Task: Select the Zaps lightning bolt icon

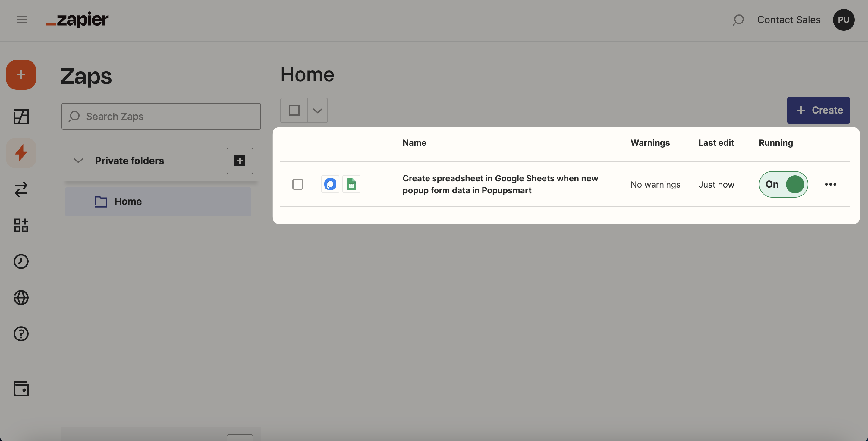Action: (21, 153)
